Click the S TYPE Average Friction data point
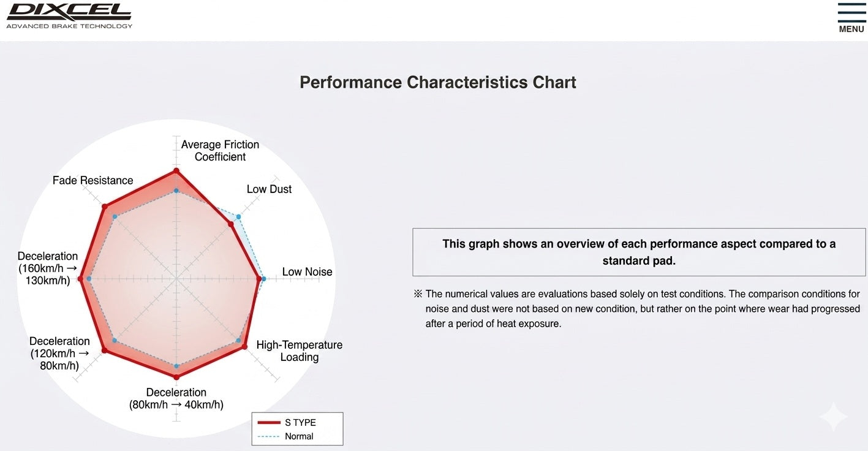868x451 pixels. coord(176,170)
